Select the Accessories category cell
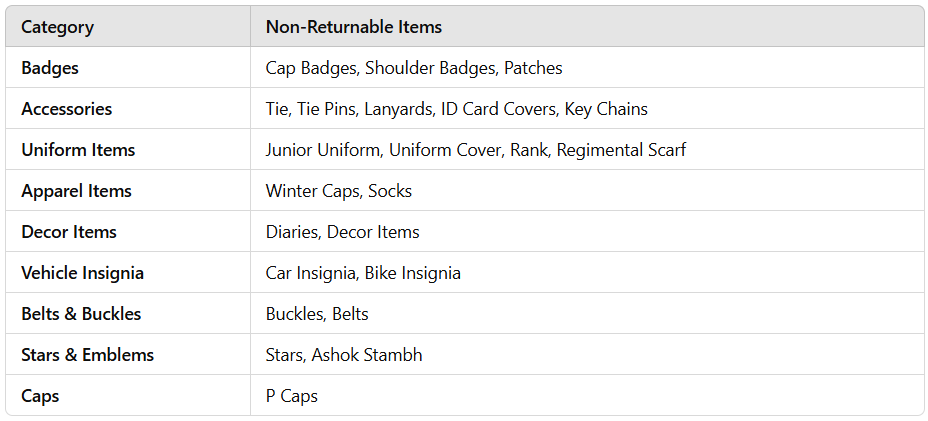The image size is (928, 421). [x=128, y=108]
